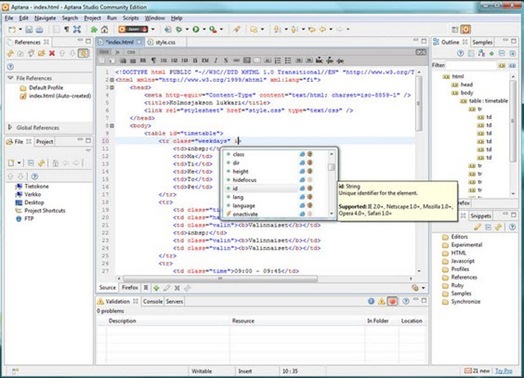This screenshot has height=378, width=524.
Task: Click the autocomplete popup scrollbar thumb
Action: tap(331, 167)
